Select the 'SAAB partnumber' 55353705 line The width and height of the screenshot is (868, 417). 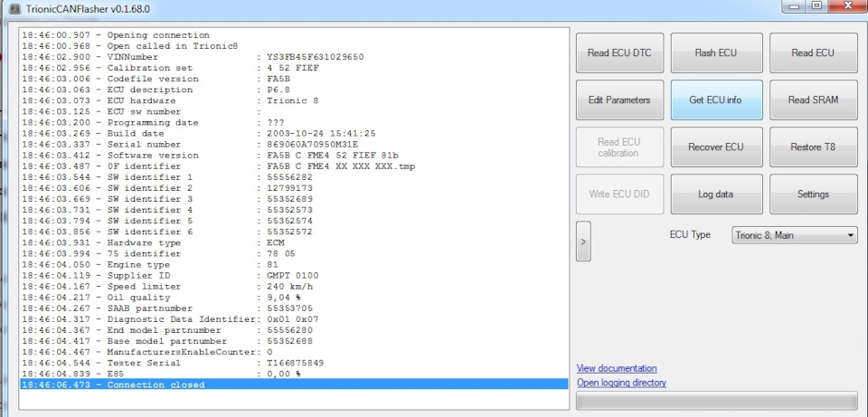tap(294, 308)
